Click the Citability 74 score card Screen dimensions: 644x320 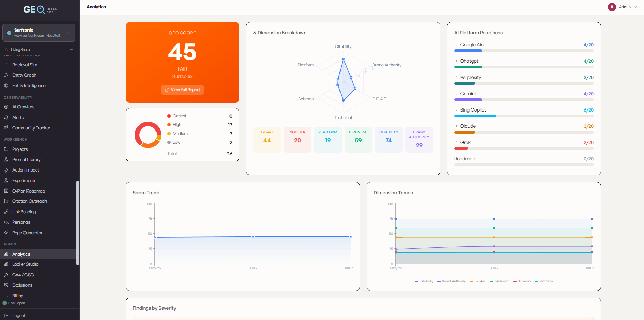[x=389, y=140]
